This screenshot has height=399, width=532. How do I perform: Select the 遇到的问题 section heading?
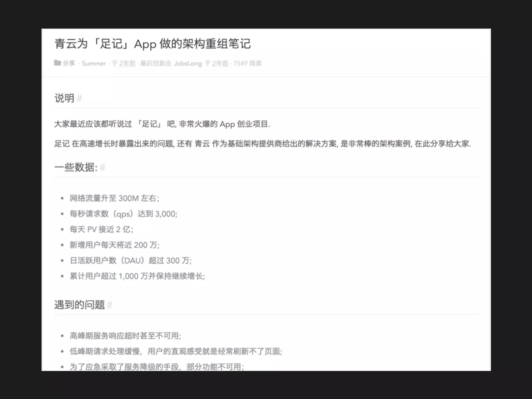point(79,305)
